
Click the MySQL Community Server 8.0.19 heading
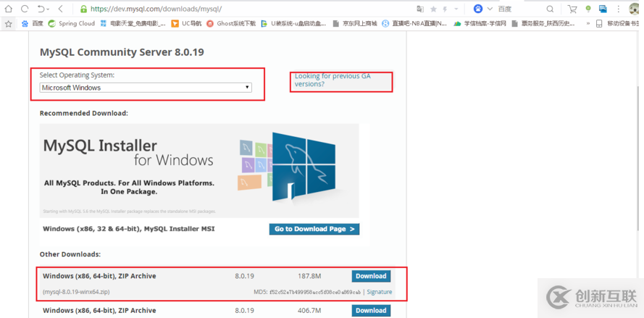click(x=122, y=52)
